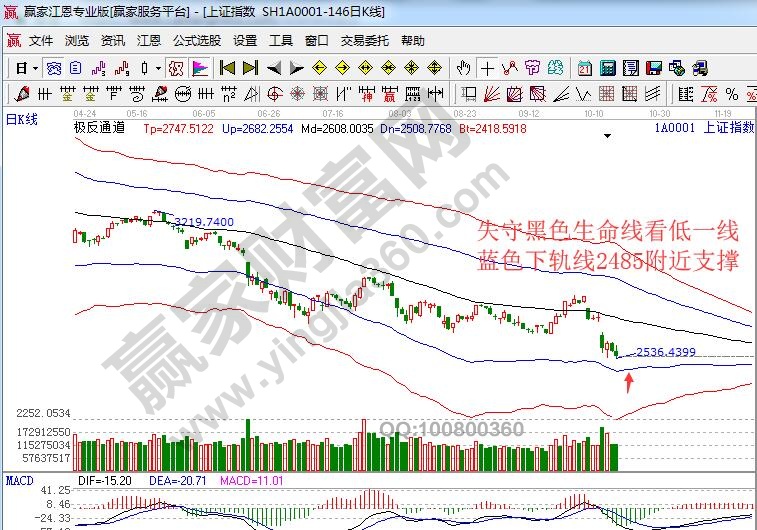The width and height of the screenshot is (757, 530).
Task: Select the hand pan tool
Action: pyautogui.click(x=463, y=68)
